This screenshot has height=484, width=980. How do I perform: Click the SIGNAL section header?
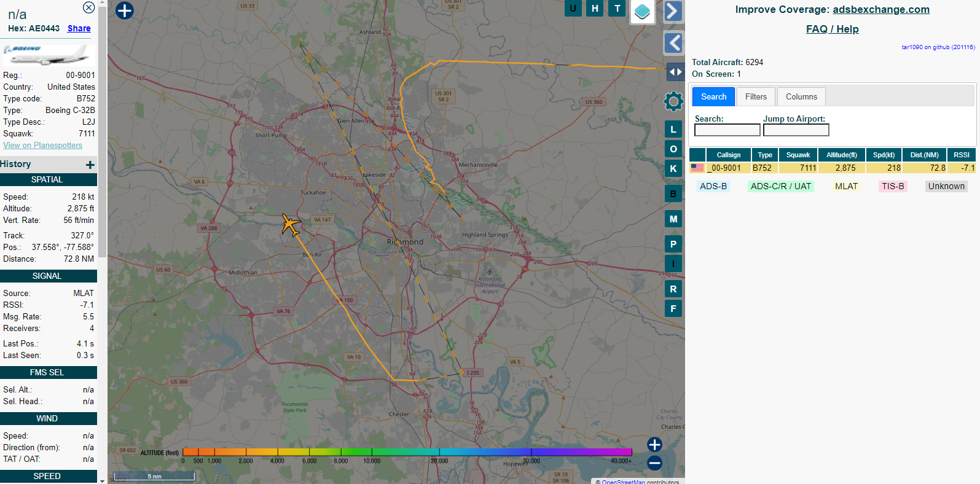[x=48, y=276]
